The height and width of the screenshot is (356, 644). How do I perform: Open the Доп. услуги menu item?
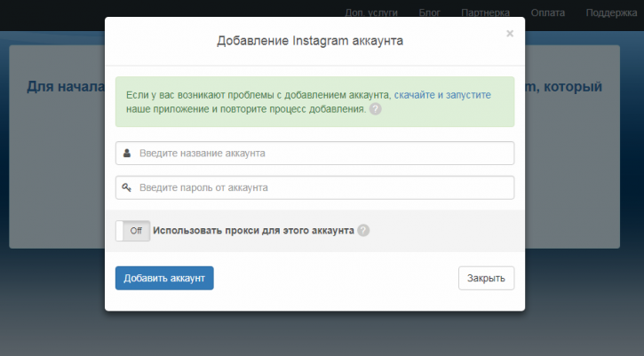371,12
